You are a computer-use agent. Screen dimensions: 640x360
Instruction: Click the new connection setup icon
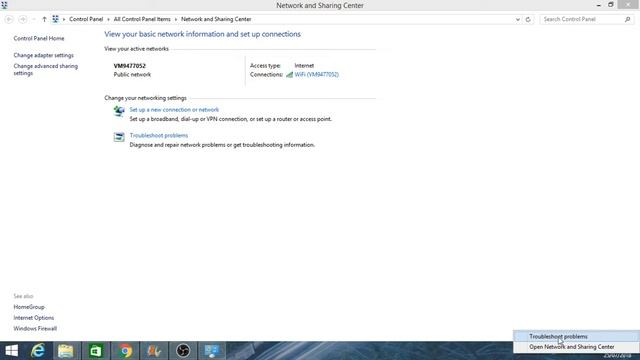119,111
